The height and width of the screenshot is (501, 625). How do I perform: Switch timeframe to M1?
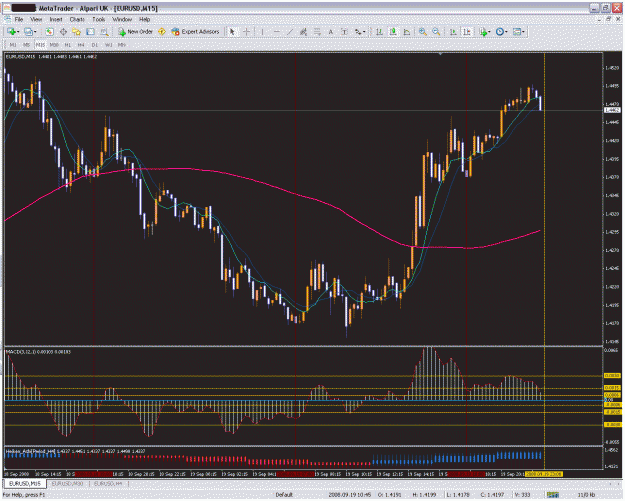point(13,45)
